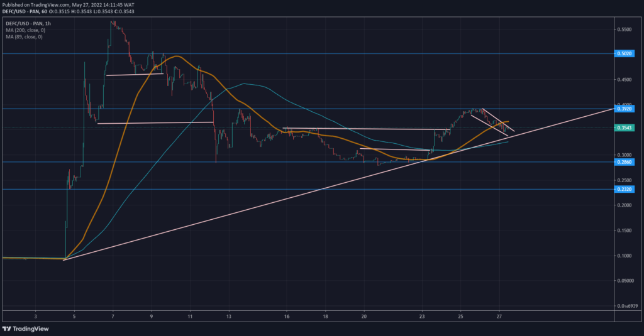Click date label 11 on the time axis
Screen dimensions: 644x336
pyautogui.click(x=190, y=317)
